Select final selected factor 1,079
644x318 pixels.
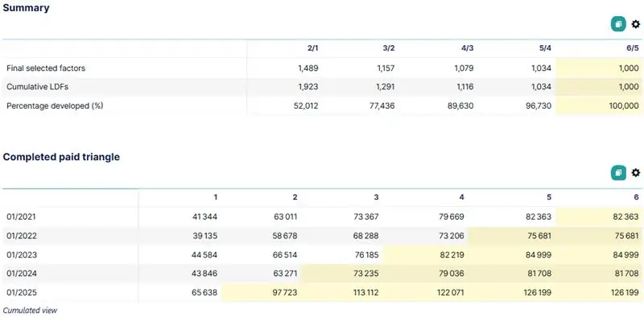[464, 68]
